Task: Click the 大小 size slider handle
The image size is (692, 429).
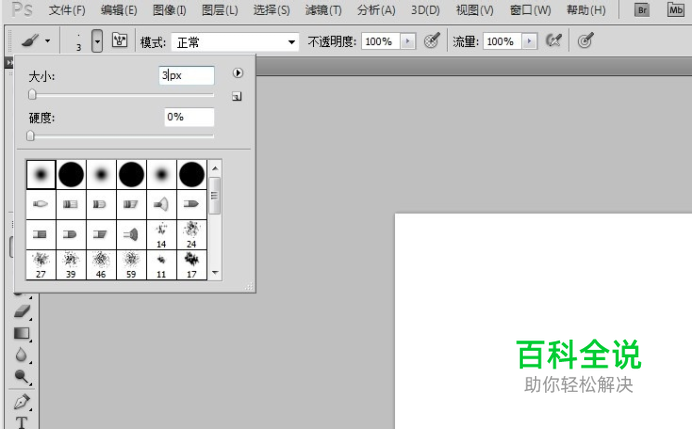Action: pos(32,94)
